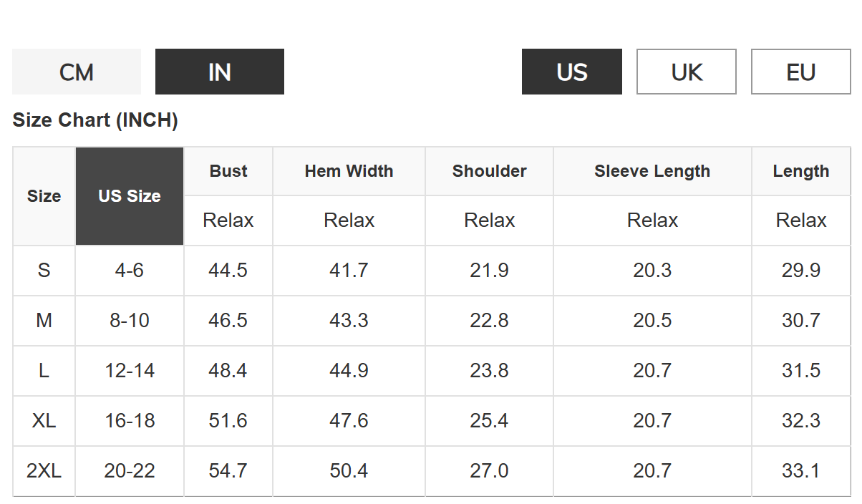The width and height of the screenshot is (862, 504).
Task: Select the M size row label
Action: pyautogui.click(x=44, y=321)
